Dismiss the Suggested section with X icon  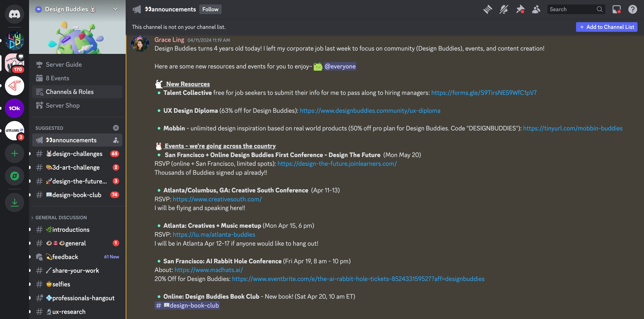pos(116,128)
